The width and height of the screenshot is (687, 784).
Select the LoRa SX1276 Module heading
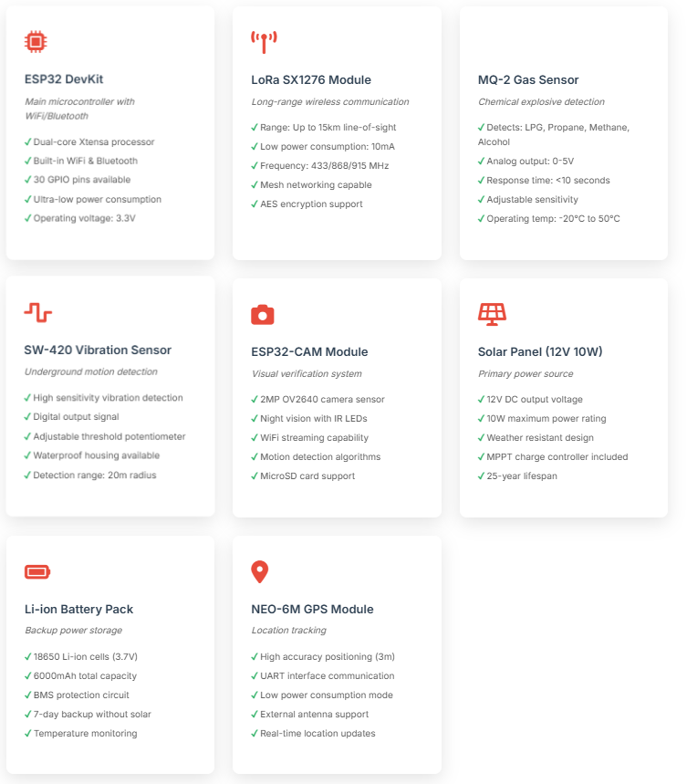tap(311, 80)
